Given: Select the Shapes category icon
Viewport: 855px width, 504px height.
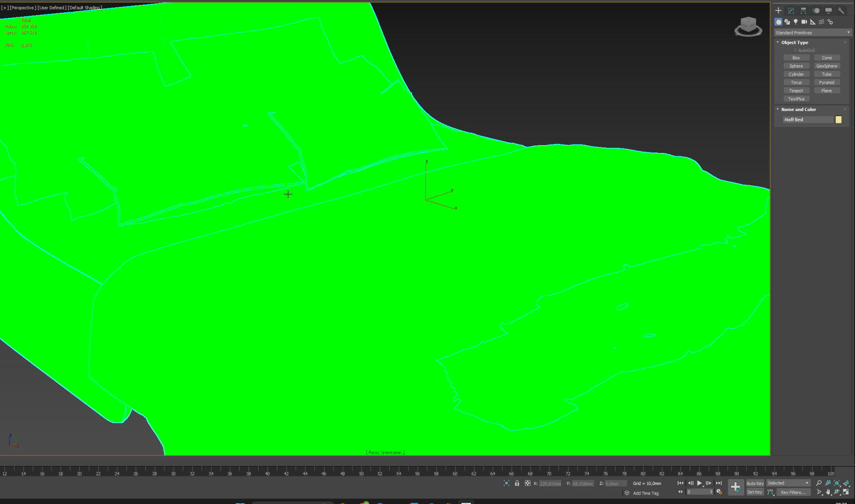Looking at the screenshot, I should [x=787, y=22].
